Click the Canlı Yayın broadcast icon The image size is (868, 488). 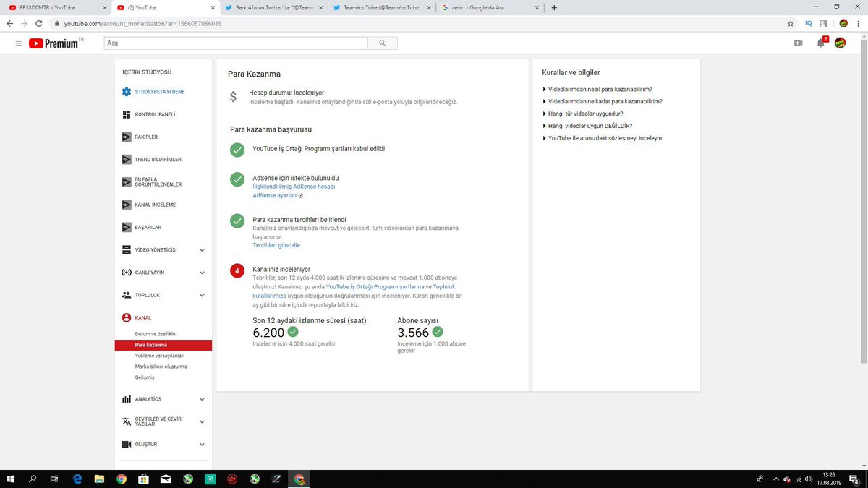(x=127, y=273)
